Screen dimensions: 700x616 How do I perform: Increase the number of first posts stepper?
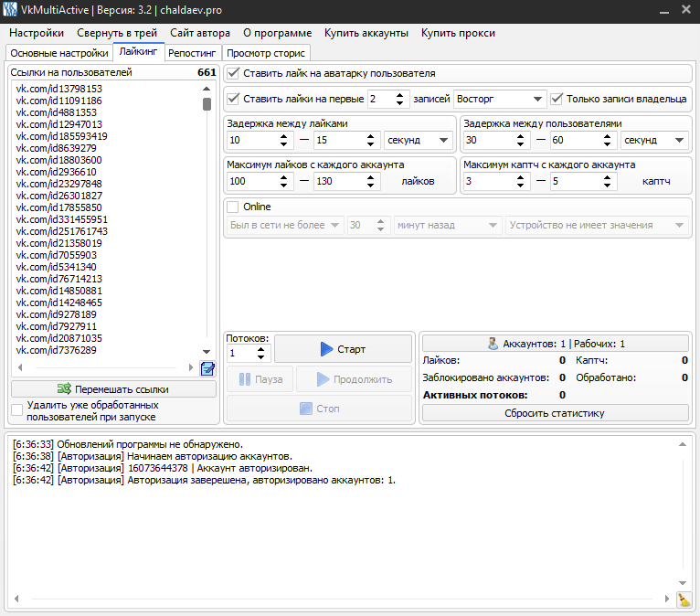point(399,95)
